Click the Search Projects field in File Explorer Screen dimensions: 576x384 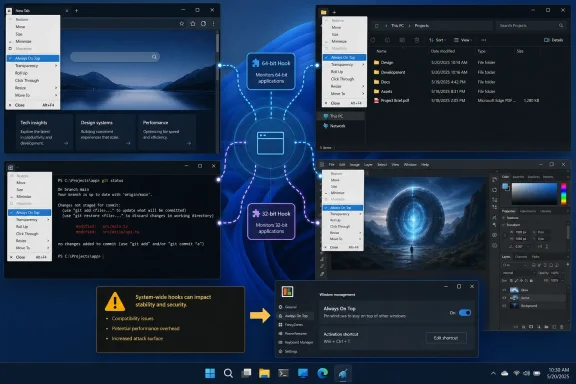click(531, 26)
